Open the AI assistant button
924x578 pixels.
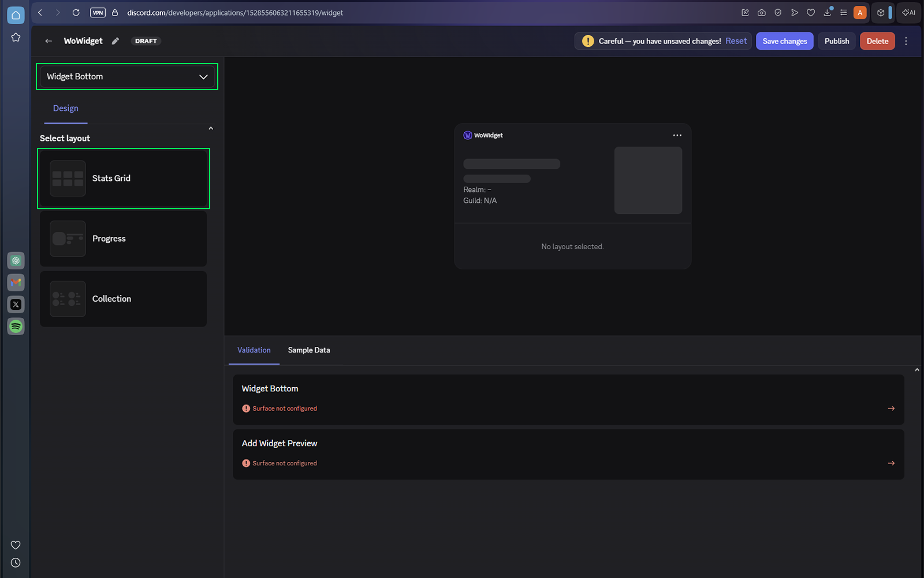[909, 13]
